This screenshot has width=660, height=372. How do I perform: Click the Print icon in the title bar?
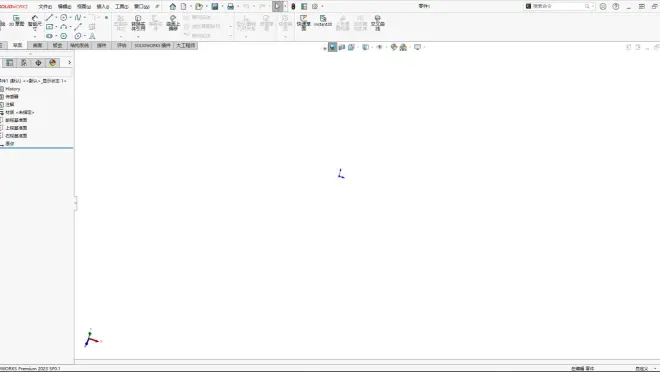tap(230, 6)
